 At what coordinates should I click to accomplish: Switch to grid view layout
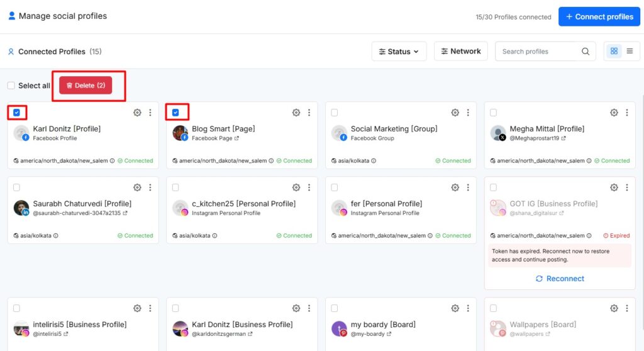[614, 52]
